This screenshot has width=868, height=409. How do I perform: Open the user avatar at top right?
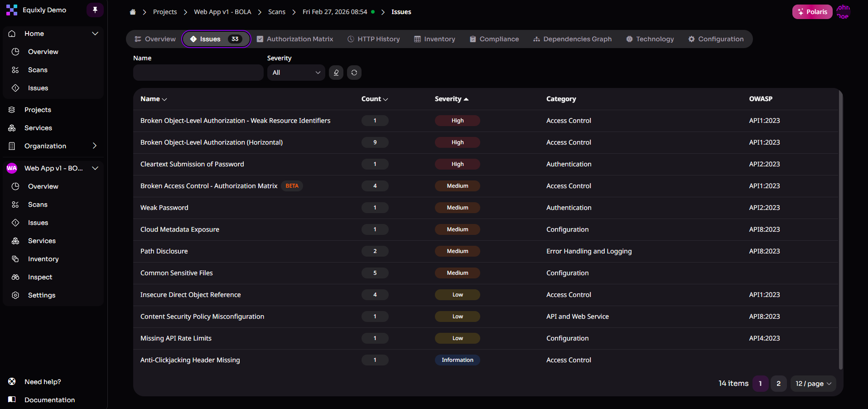[x=843, y=12]
